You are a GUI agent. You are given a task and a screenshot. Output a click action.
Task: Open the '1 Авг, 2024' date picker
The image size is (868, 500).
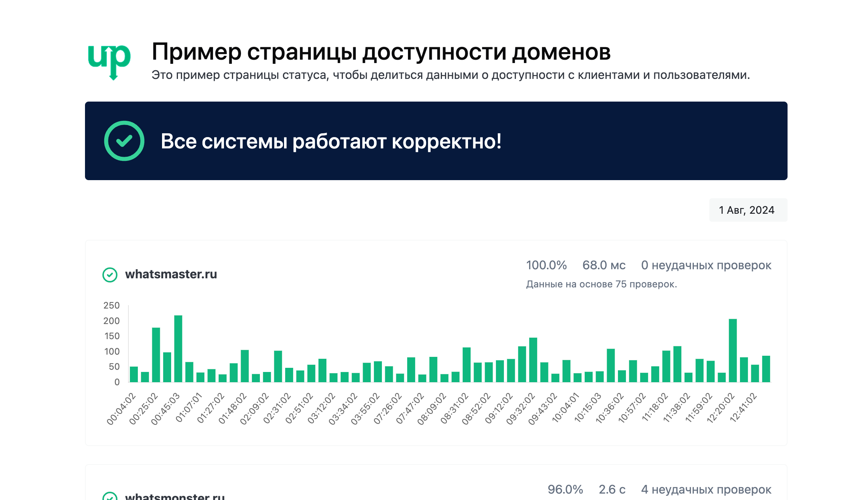point(748,210)
